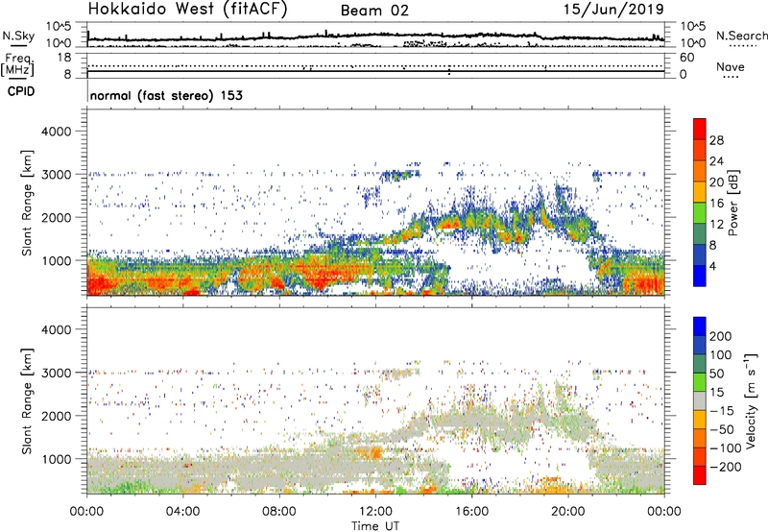Click the '12:00' time tick label
The image size is (768, 532).
point(375,512)
